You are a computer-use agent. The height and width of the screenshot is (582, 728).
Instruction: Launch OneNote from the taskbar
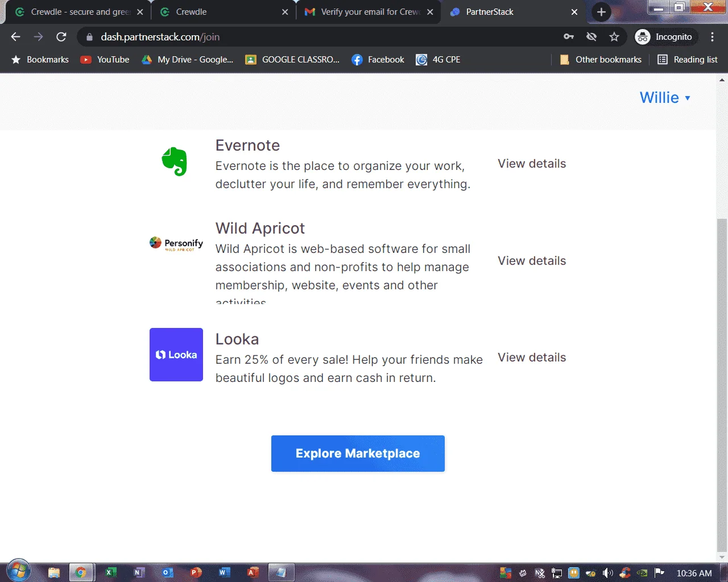(x=139, y=572)
